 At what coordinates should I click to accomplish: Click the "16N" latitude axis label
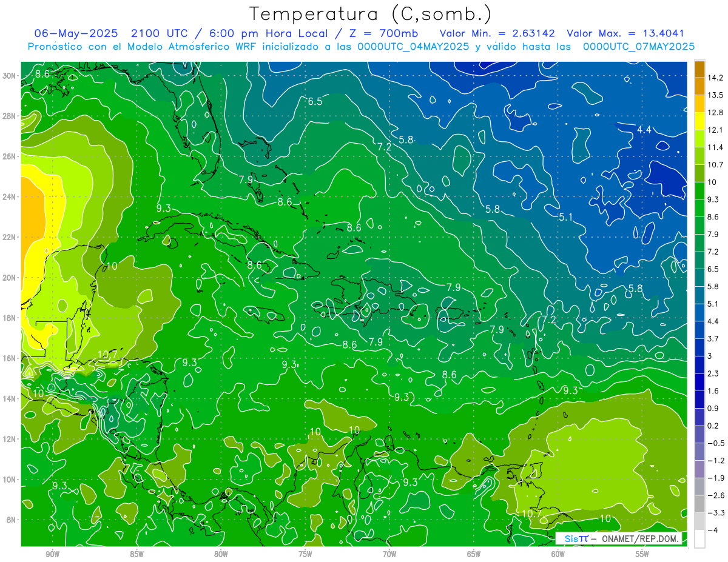pos(10,358)
